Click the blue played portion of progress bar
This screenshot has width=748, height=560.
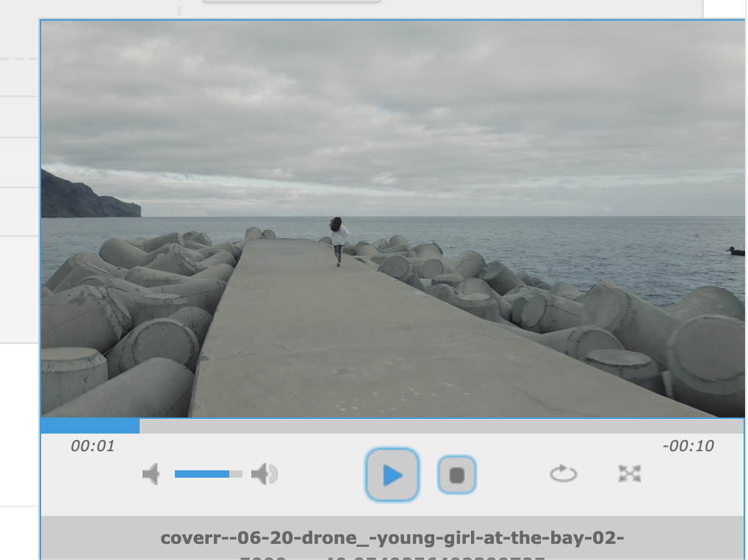coord(90,426)
